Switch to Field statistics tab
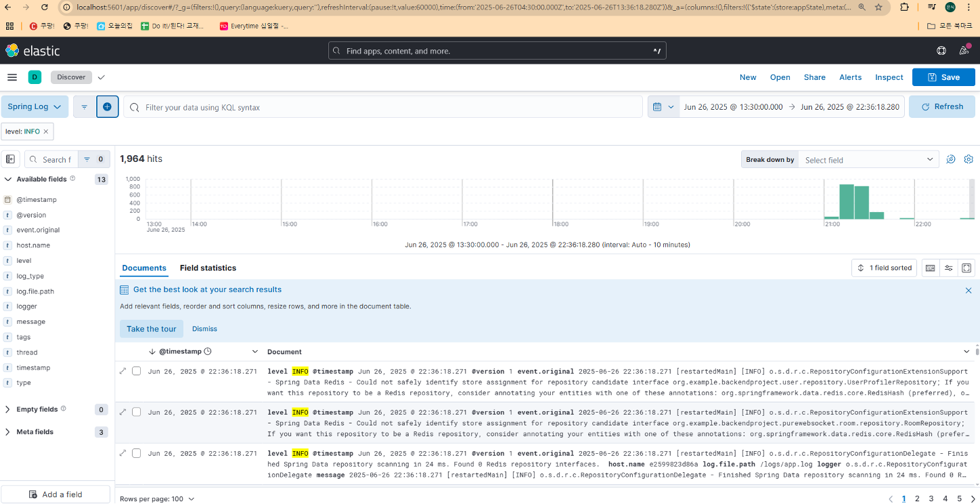980x504 pixels. tap(208, 268)
